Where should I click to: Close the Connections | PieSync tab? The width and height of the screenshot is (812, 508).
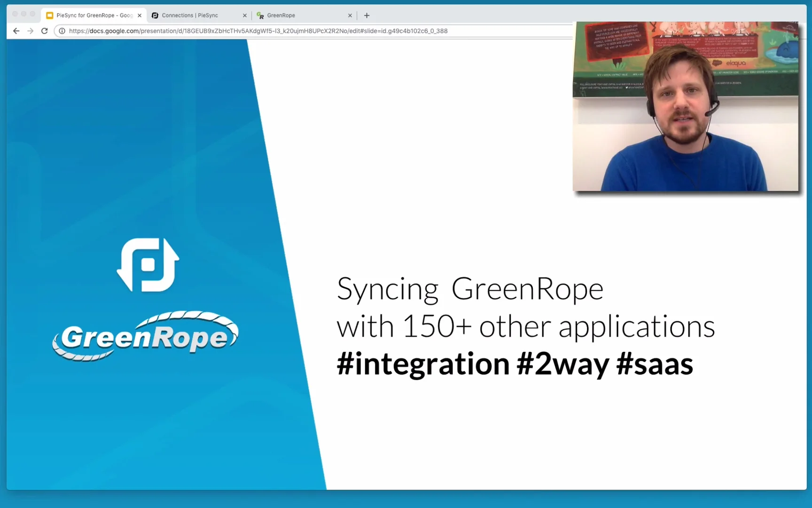click(x=244, y=15)
